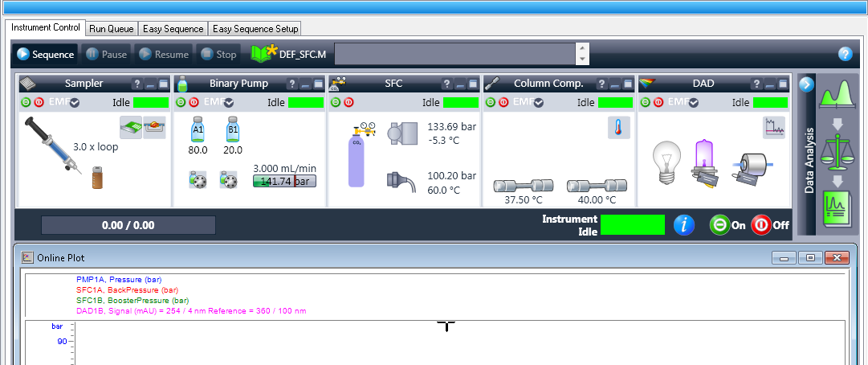Expand the Data Analysis side panel arrow
The width and height of the screenshot is (868, 365).
[806, 84]
